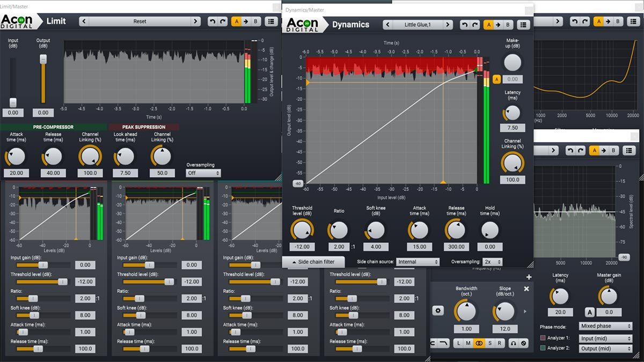The width and height of the screenshot is (644, 362).
Task: Switch to B state in Limit window
Action: pos(255,21)
